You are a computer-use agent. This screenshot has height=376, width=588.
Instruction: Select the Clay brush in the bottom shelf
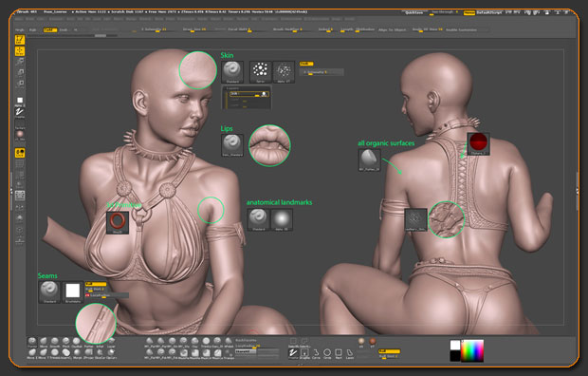(194, 342)
